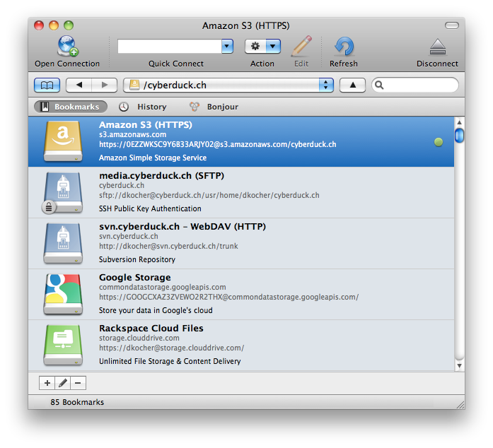The width and height of the screenshot is (493, 448).
Task: Select svn.cyberduck.ch – WebDAV (HTTP) bookmark title
Action: coord(182,227)
